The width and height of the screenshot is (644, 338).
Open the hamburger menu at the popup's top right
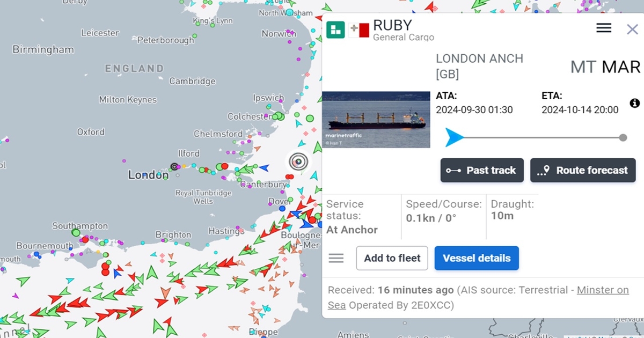604,28
